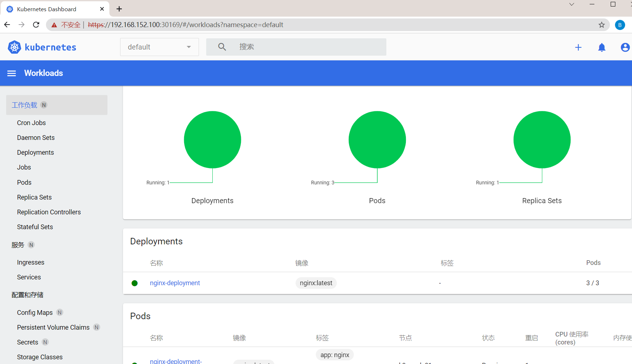Open 配置和存储 section
This screenshot has height=364, width=632.
coord(27,295)
